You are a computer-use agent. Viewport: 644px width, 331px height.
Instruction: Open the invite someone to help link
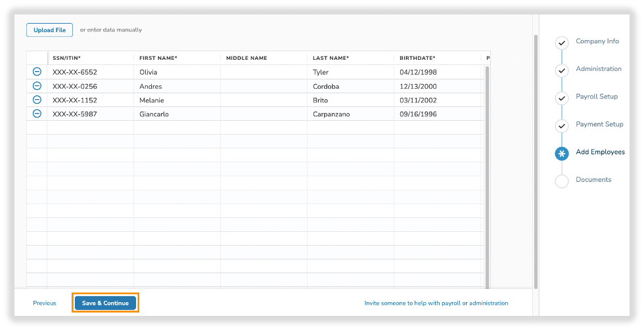click(436, 303)
